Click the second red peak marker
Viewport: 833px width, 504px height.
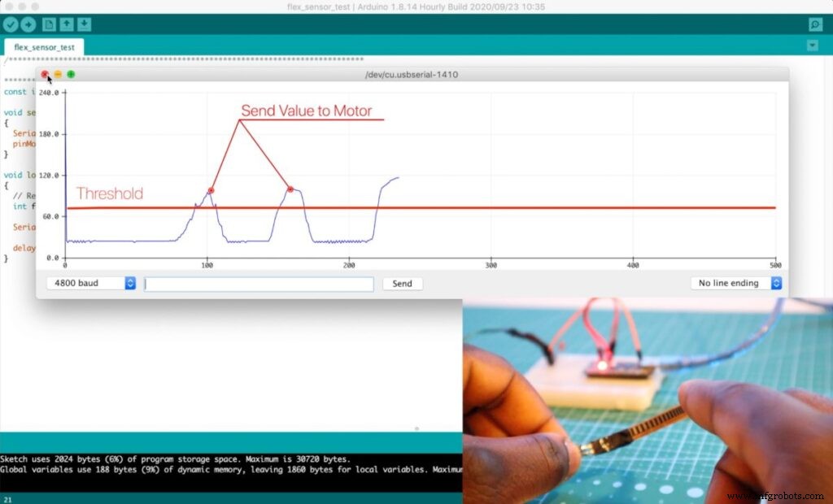point(290,189)
